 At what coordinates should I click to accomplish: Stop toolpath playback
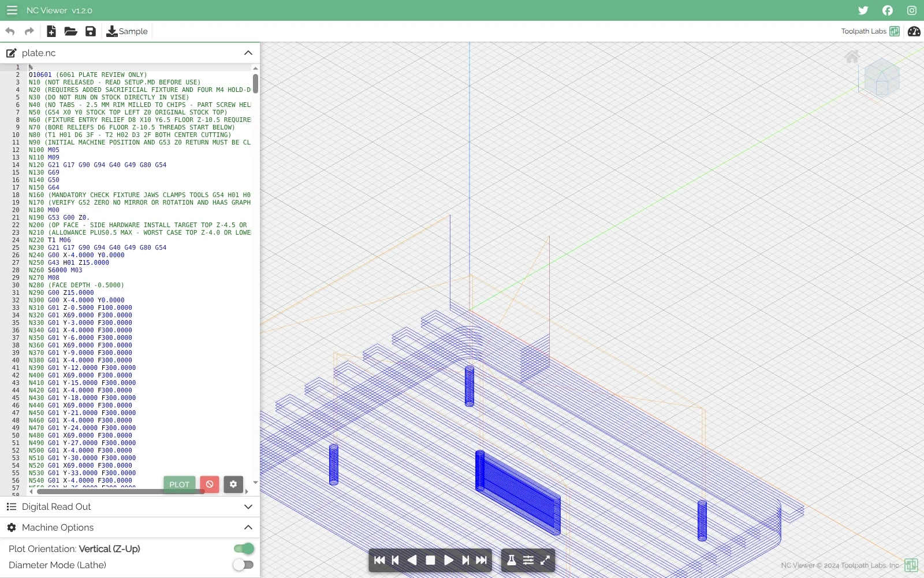pyautogui.click(x=430, y=560)
